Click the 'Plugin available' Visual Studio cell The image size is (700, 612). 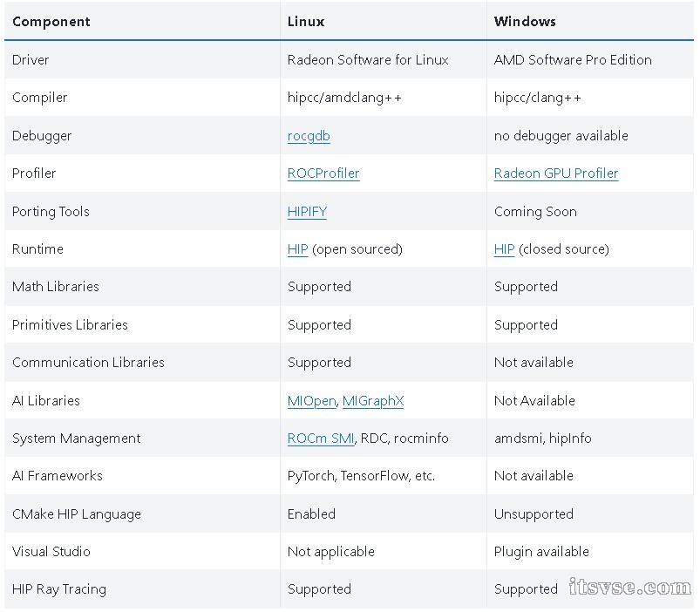[541, 552]
